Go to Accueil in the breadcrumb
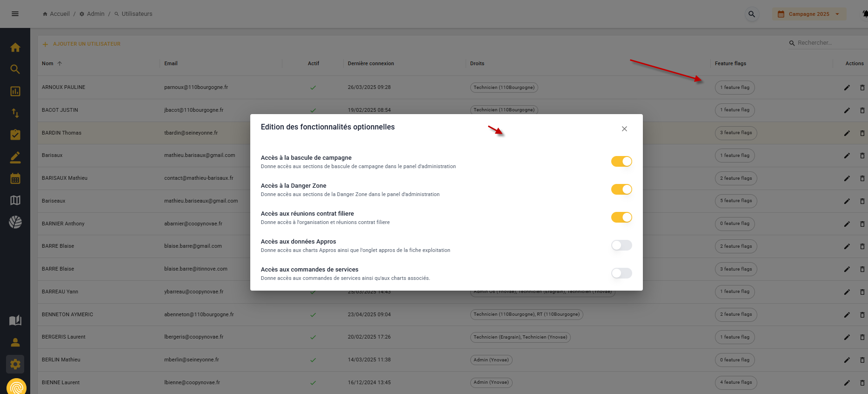The width and height of the screenshot is (868, 394). click(60, 14)
